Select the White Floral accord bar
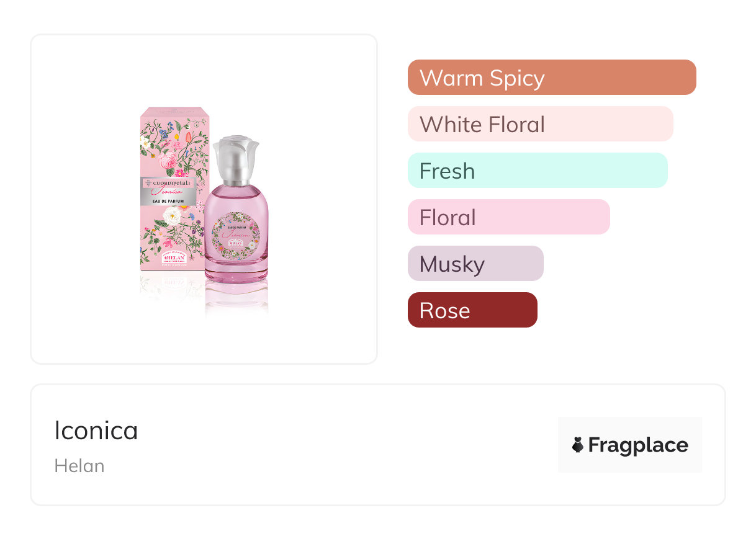The height and width of the screenshot is (536, 756). (540, 124)
